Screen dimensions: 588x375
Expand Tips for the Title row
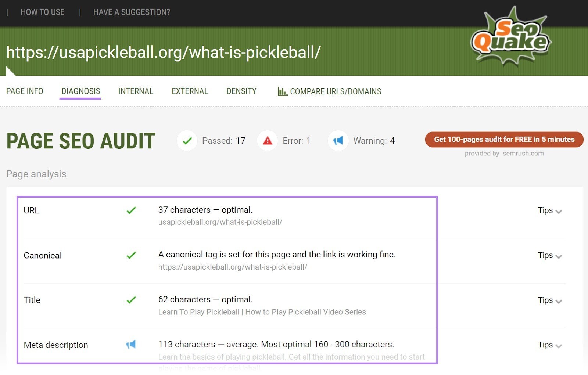point(549,300)
